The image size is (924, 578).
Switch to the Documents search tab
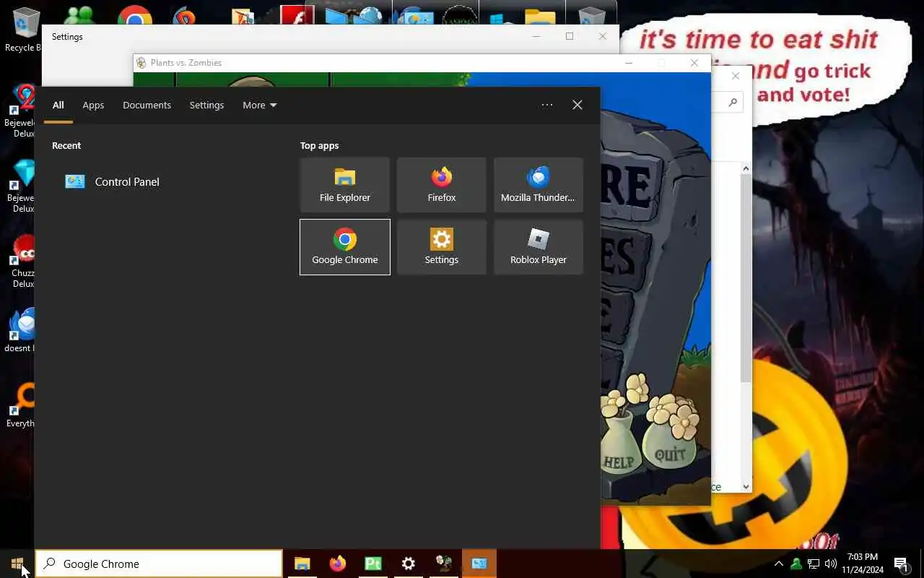147,105
